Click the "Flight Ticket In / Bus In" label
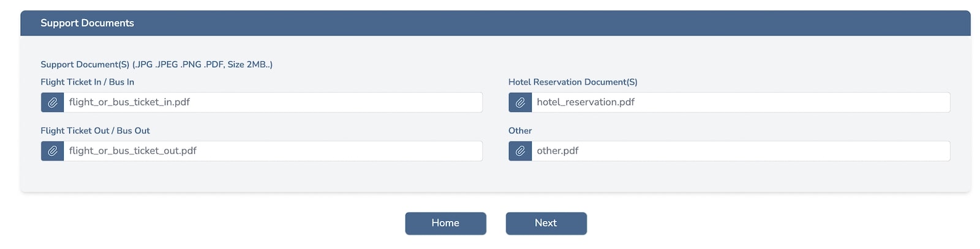This screenshot has width=980, height=249. pyautogui.click(x=87, y=82)
